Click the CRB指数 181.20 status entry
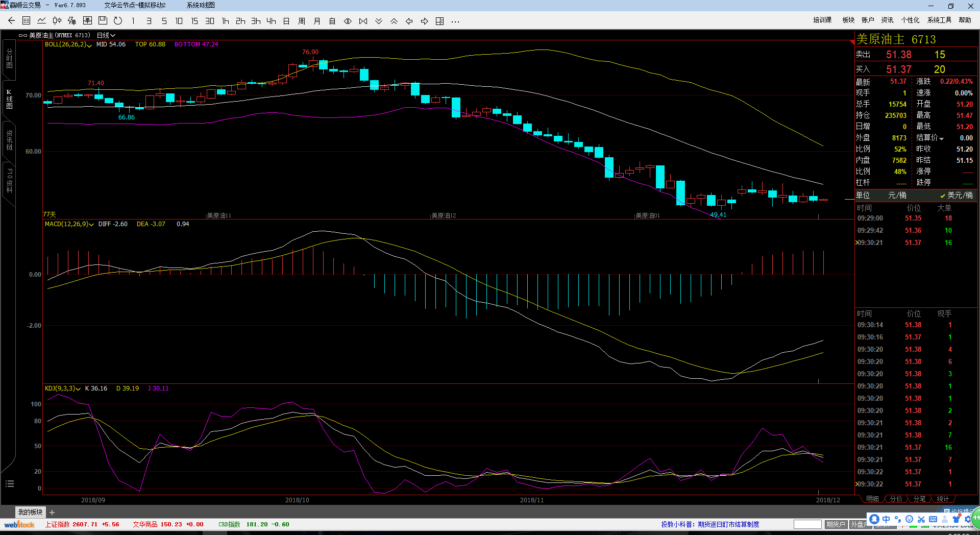This screenshot has height=535, width=980. [x=254, y=524]
